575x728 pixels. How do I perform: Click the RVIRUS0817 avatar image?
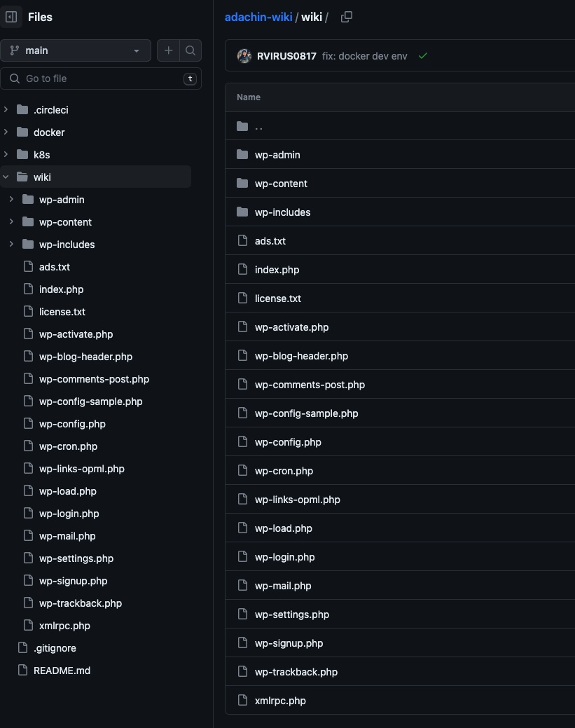(x=244, y=56)
